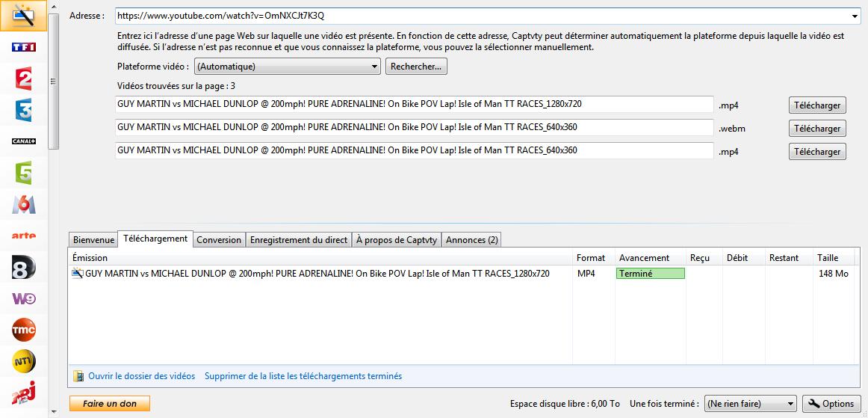The image size is (868, 418).
Task: Open the France 3 channel icon
Action: pos(23,111)
